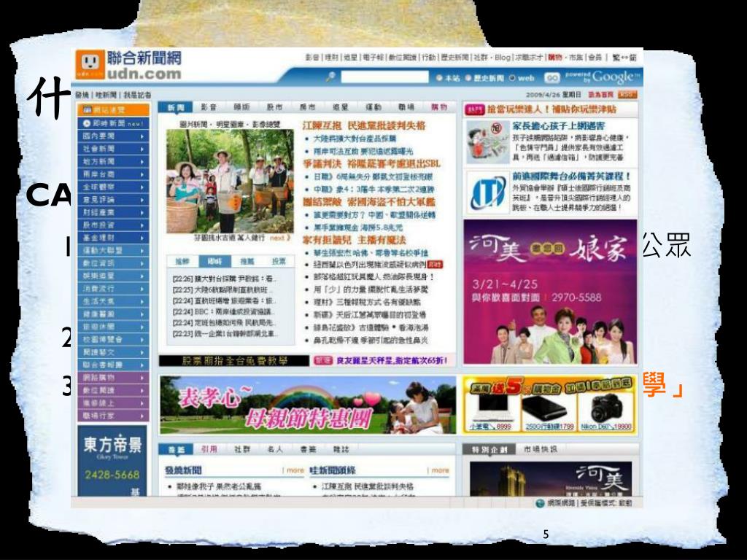747x560 pixels.
Task: Click inside the site search input field
Action: (385, 77)
